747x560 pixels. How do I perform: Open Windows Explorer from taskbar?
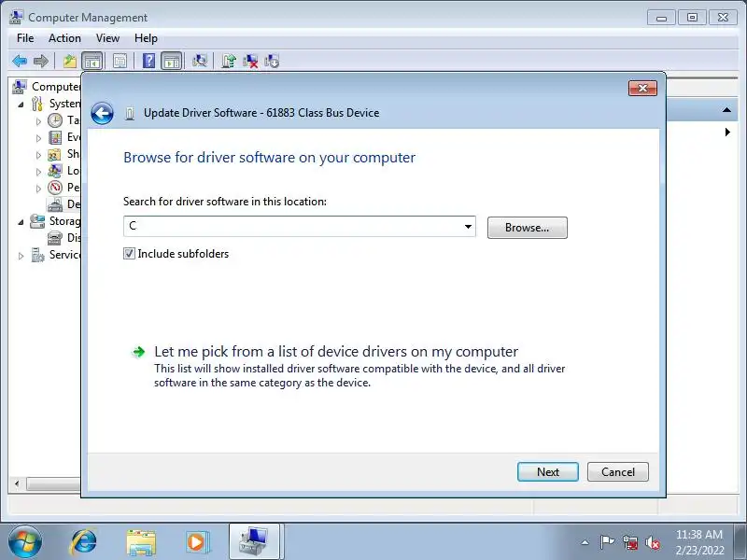click(141, 542)
